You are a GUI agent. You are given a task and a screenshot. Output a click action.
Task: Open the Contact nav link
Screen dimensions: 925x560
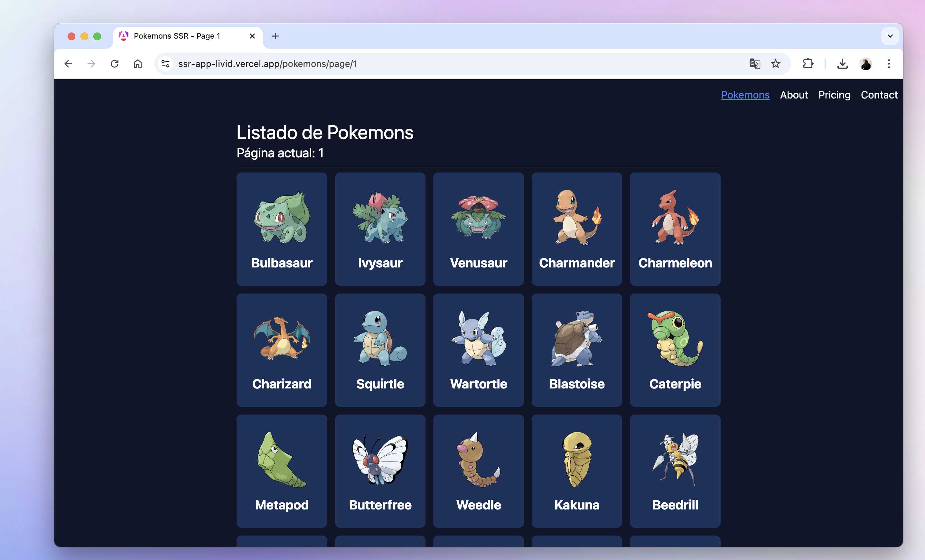pos(879,95)
